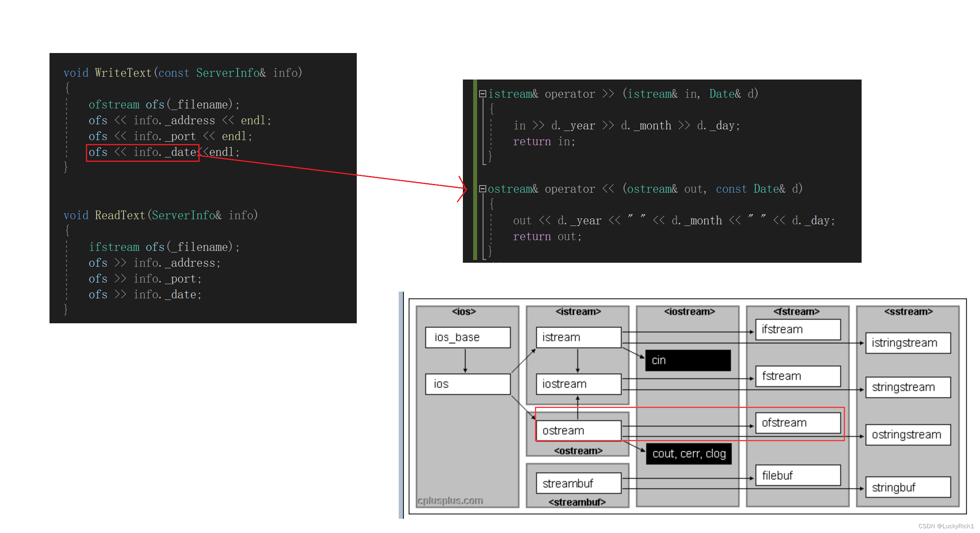Collapse the ostream operator << function
The image size is (980, 533).
pos(482,189)
